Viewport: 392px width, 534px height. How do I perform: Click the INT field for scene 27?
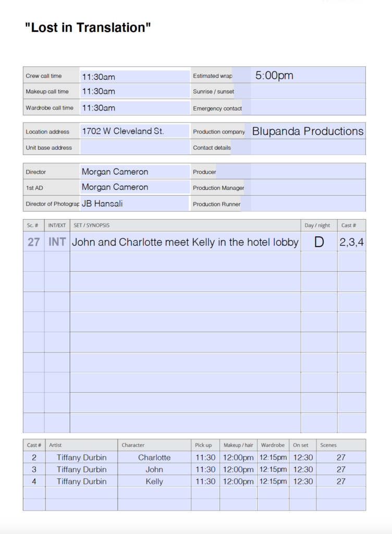(x=57, y=242)
